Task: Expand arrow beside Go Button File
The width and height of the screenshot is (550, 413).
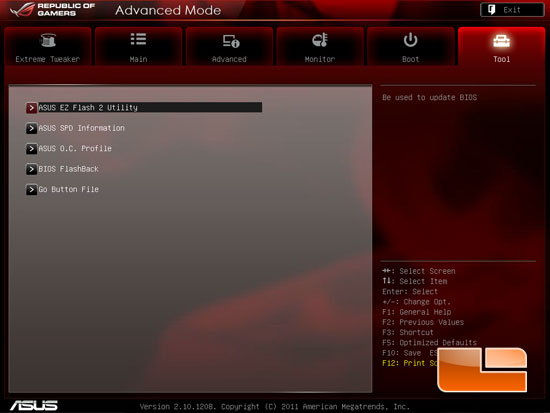Action: coord(31,189)
